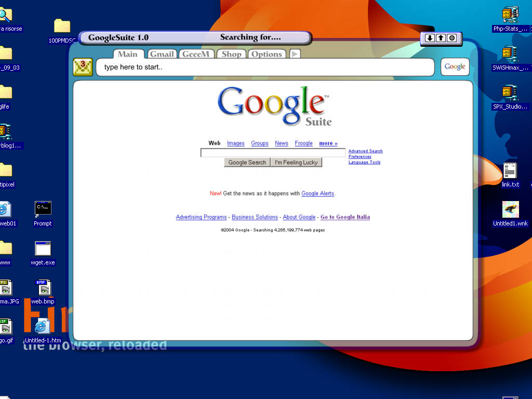Screen dimensions: 532x399
Task: Open the Google Alerts link
Action: [x=317, y=193]
